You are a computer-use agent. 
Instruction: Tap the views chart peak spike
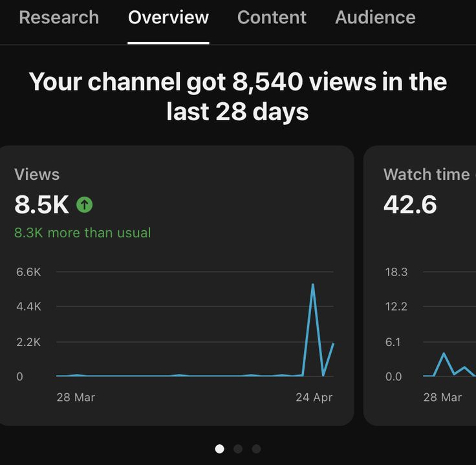(x=312, y=285)
